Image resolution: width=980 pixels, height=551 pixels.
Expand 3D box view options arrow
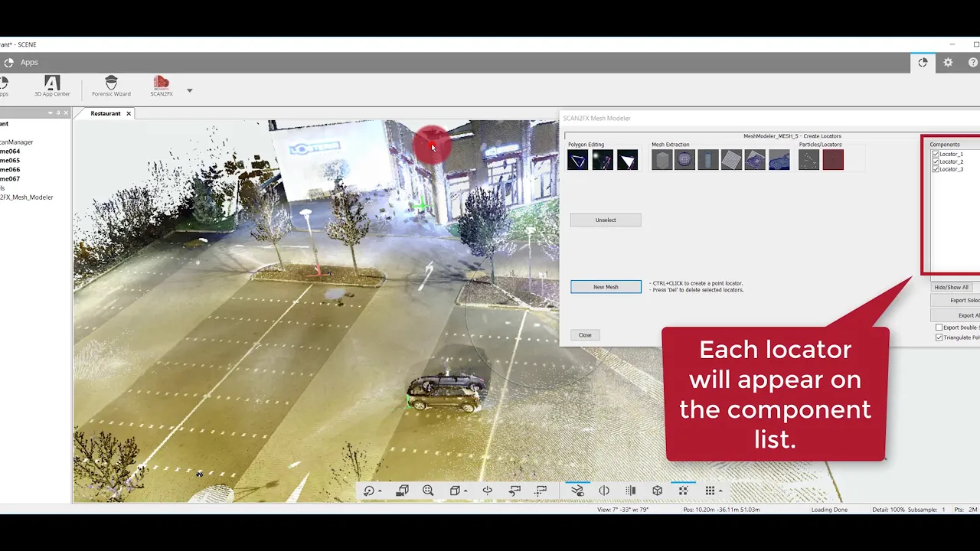pyautogui.click(x=465, y=492)
